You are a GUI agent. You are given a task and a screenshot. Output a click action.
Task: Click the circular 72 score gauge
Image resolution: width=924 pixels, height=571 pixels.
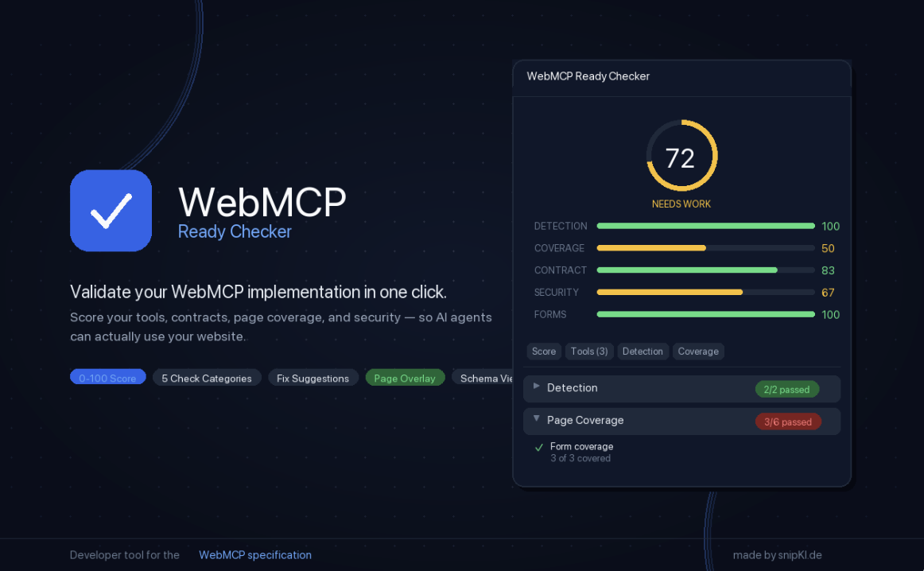681,157
